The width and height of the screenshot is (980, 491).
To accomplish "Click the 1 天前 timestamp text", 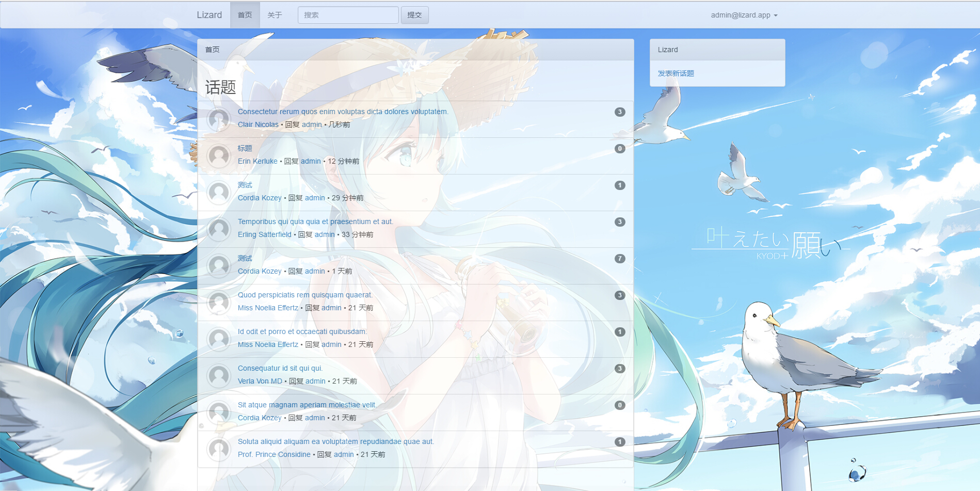I will pos(342,271).
